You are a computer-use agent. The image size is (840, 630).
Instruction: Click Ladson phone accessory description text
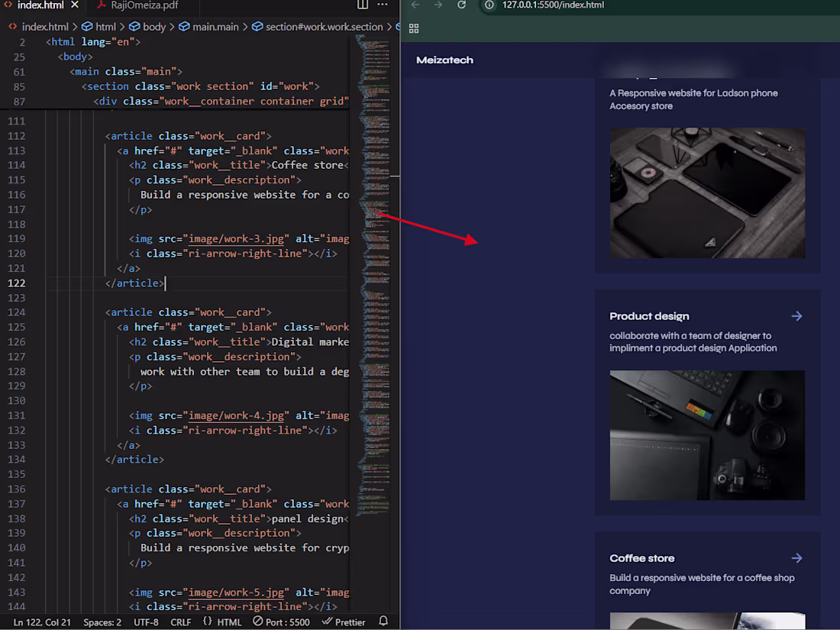[693, 99]
